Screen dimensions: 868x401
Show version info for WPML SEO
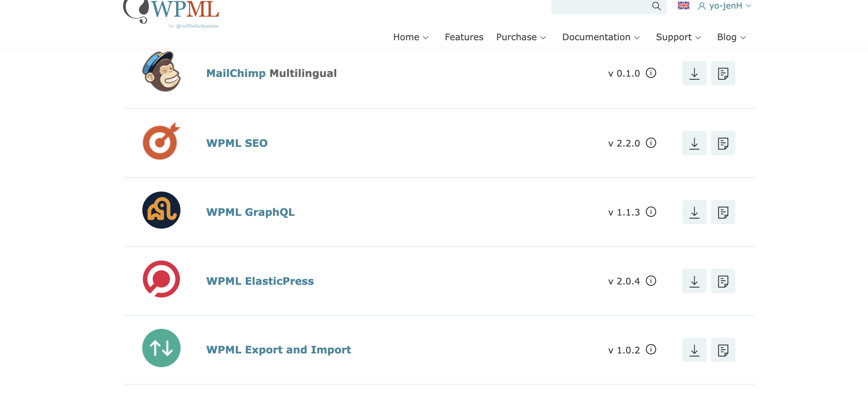tap(651, 143)
